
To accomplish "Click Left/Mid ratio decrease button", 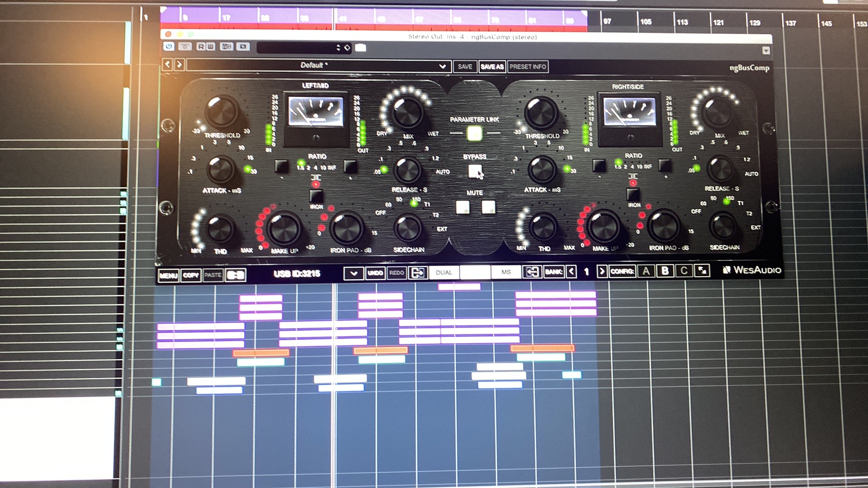I will 281,166.
